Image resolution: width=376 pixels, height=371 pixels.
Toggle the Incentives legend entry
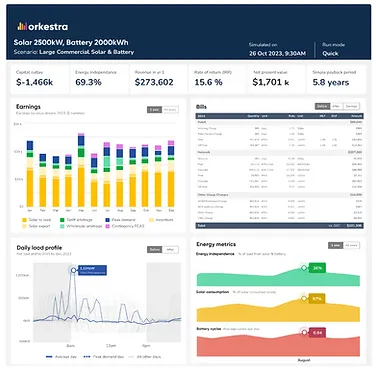pos(161,220)
